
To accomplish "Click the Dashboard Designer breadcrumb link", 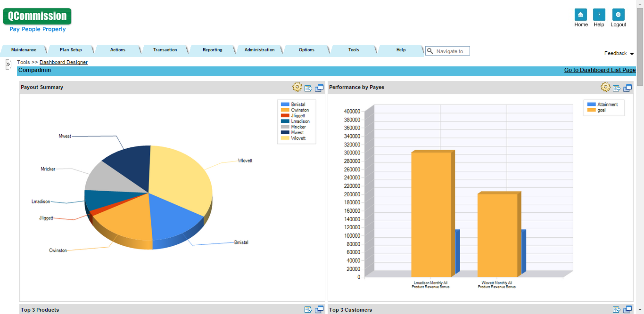I will [x=63, y=62].
